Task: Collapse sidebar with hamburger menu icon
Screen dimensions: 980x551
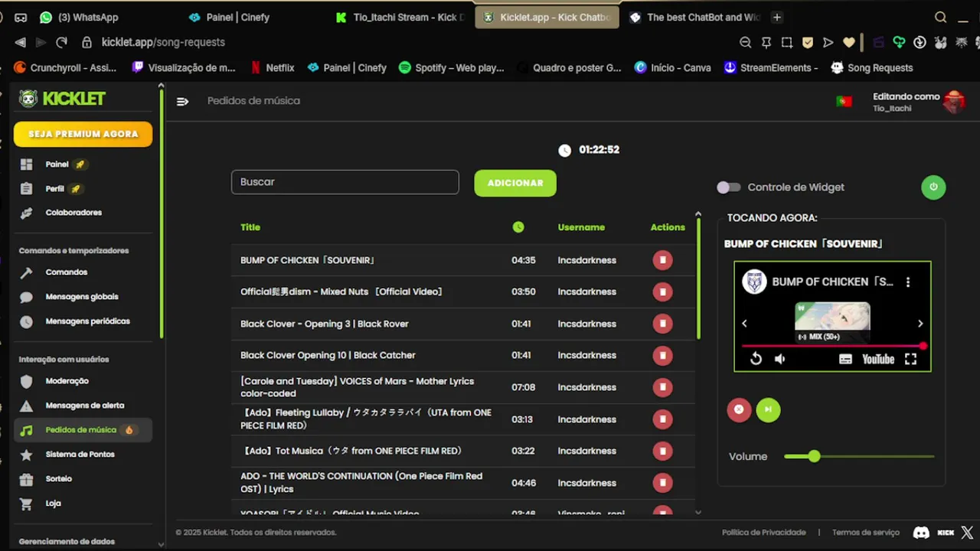Action: point(182,101)
